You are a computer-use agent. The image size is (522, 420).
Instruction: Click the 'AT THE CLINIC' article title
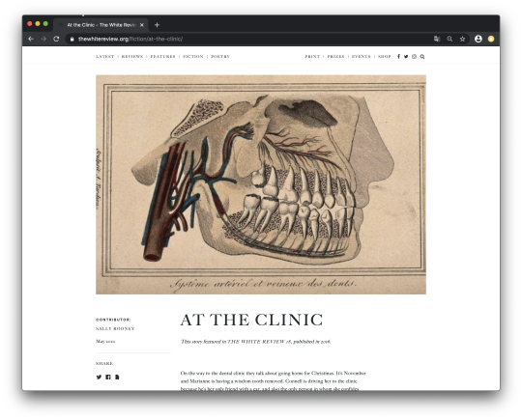(x=251, y=320)
